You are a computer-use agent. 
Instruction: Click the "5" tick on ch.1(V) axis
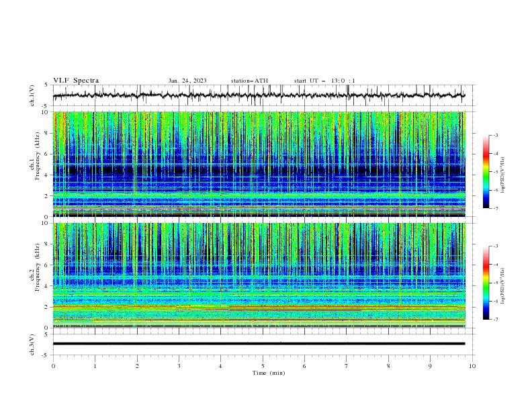pos(46,85)
